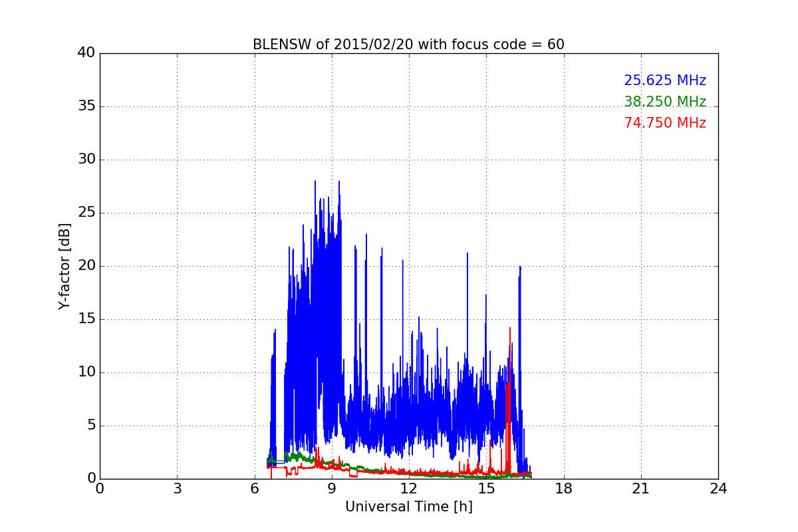Click the 10 tick label on y-axis
The width and height of the screenshot is (798, 532).
pos(86,372)
